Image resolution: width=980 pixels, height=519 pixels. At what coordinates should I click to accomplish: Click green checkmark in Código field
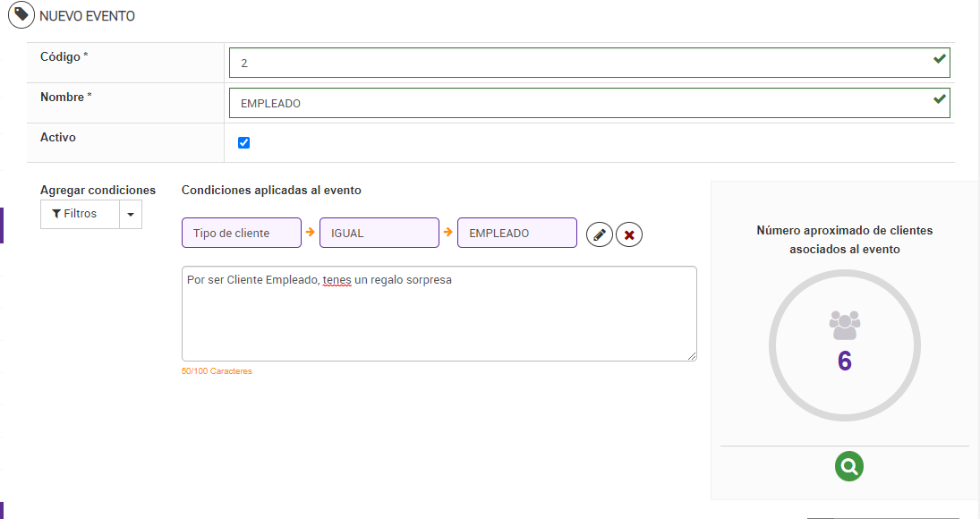pos(939,59)
